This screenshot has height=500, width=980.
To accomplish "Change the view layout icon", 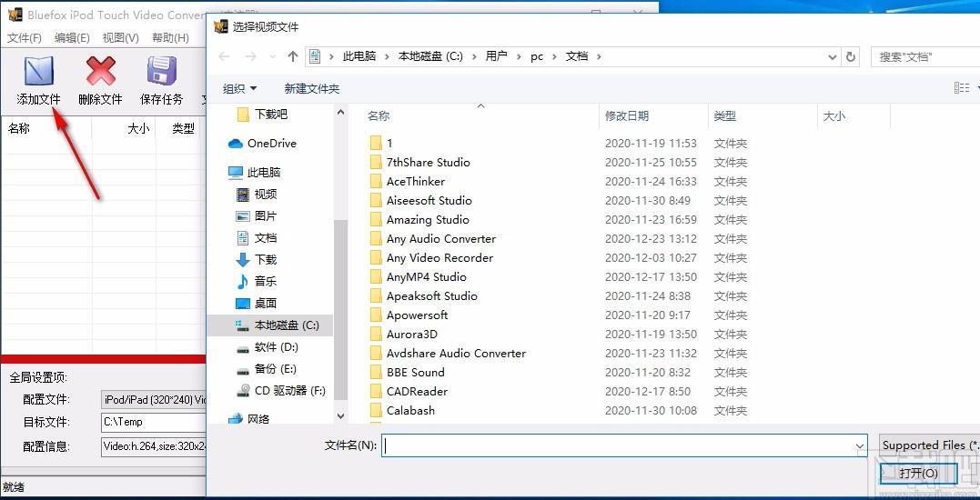I will tap(962, 89).
